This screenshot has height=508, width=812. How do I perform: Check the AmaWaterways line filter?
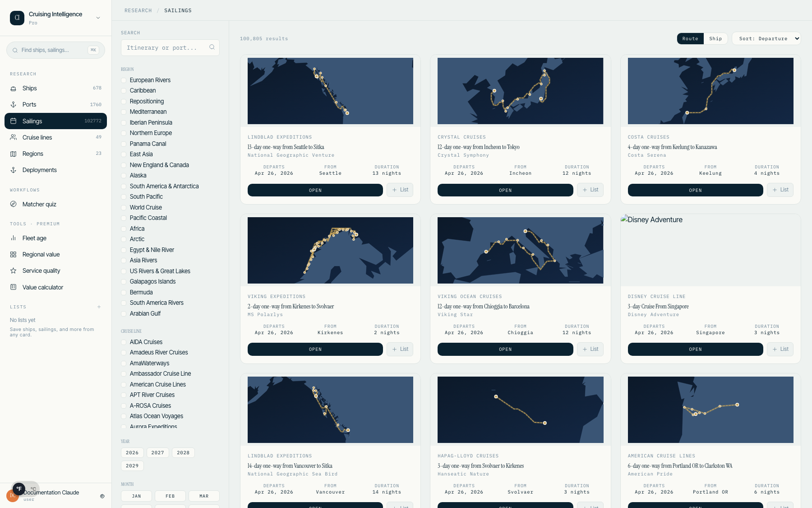click(x=124, y=364)
